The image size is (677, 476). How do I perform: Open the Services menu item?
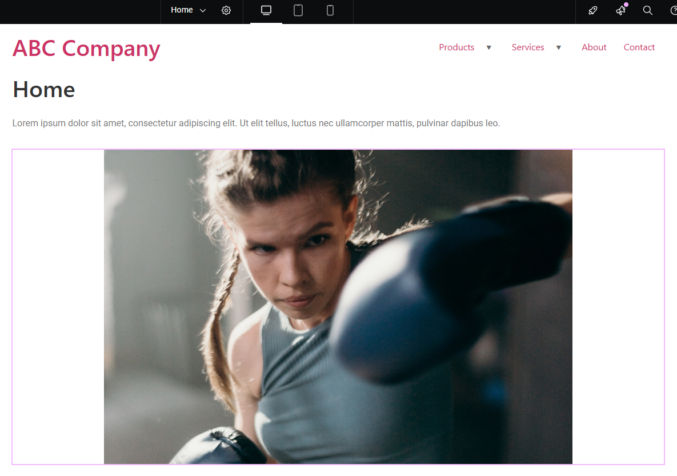tap(528, 47)
